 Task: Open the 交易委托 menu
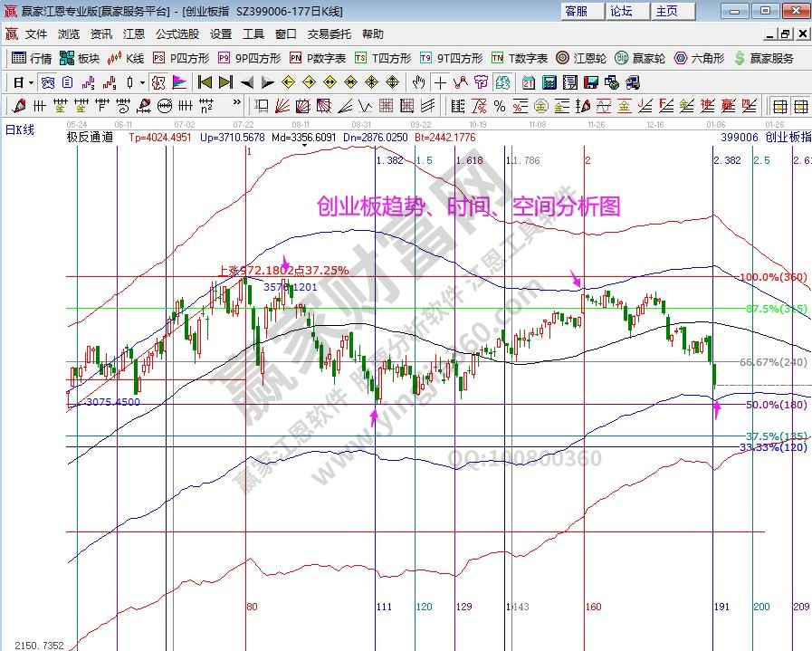330,34
